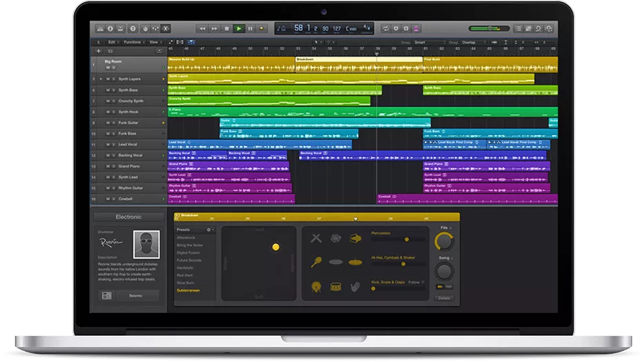
Task: Mute the Lead Vocal track
Action: coord(108,145)
